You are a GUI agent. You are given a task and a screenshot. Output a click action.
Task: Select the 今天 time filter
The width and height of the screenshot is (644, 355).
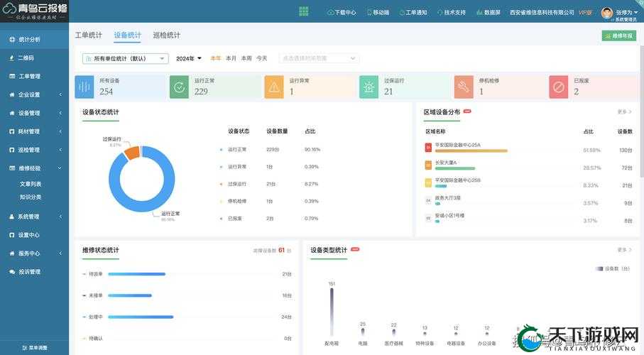click(261, 59)
